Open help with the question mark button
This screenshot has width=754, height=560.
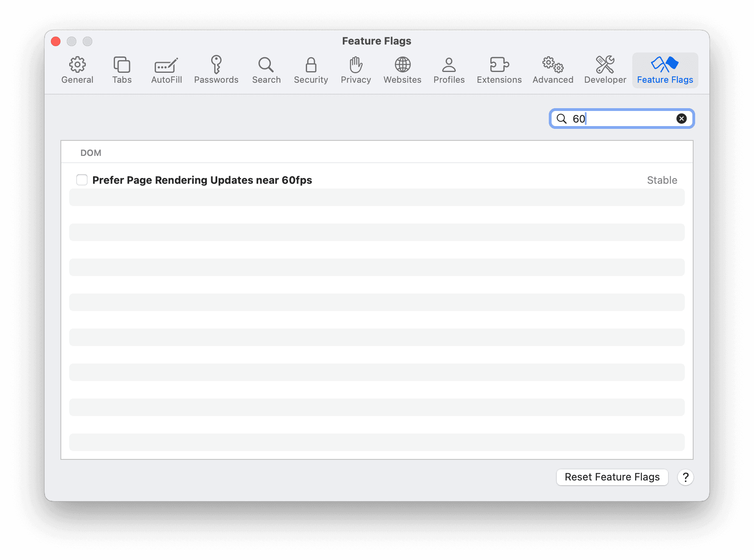click(x=685, y=477)
